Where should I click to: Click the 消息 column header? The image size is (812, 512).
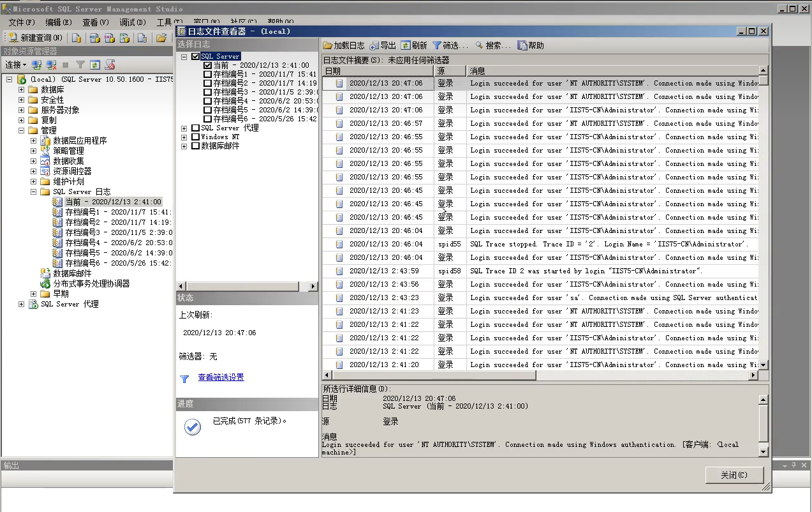pos(612,71)
